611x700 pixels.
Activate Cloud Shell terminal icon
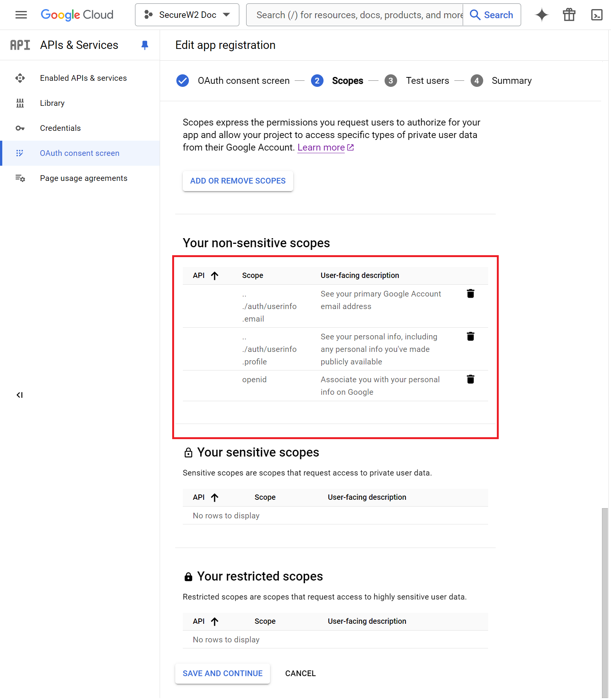(597, 15)
